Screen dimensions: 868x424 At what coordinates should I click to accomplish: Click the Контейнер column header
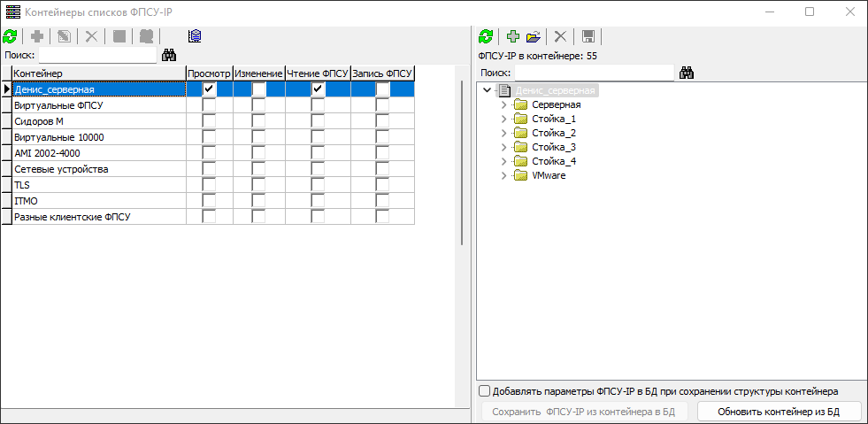pyautogui.click(x=97, y=73)
